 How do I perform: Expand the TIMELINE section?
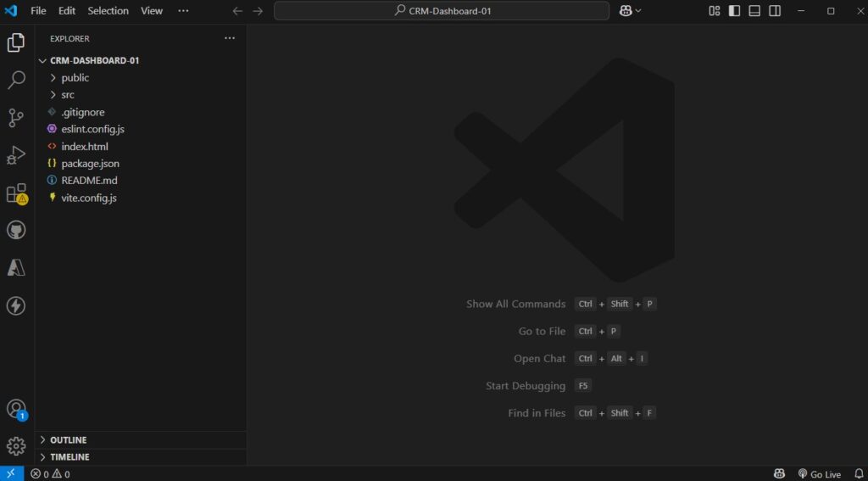(x=69, y=457)
